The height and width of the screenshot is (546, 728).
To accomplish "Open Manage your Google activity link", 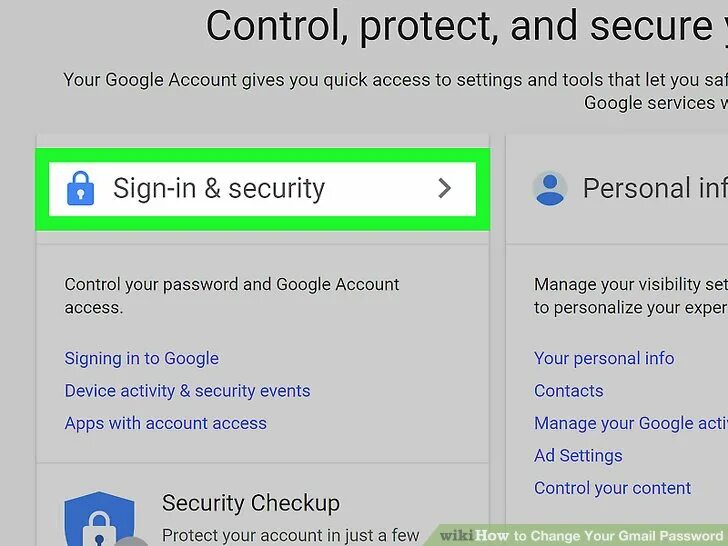I will [x=631, y=423].
